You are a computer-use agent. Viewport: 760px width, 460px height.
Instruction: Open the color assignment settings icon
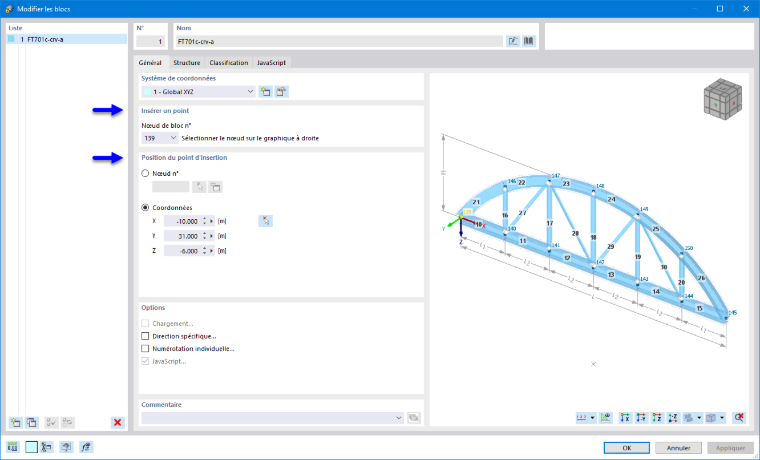(x=47, y=447)
